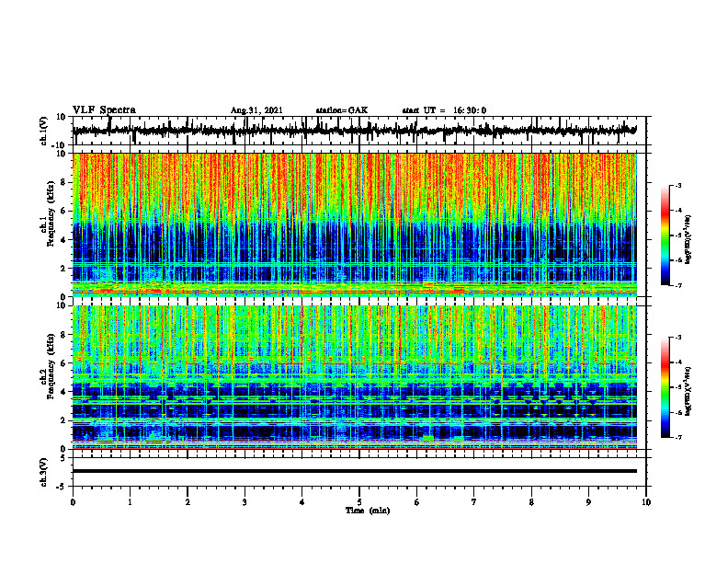Click the "8" kHz tick on ch.2 spectrogram
This screenshot has width=728, height=563.
coord(63,335)
